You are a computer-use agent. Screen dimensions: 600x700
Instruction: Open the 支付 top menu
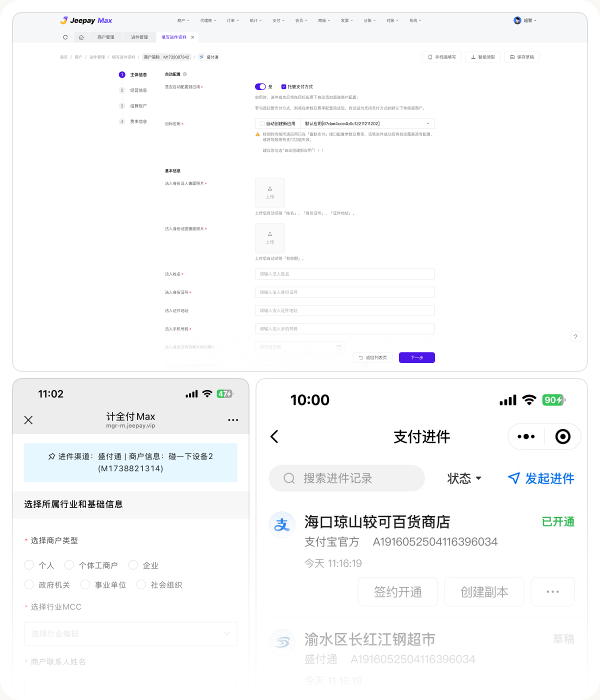[278, 20]
